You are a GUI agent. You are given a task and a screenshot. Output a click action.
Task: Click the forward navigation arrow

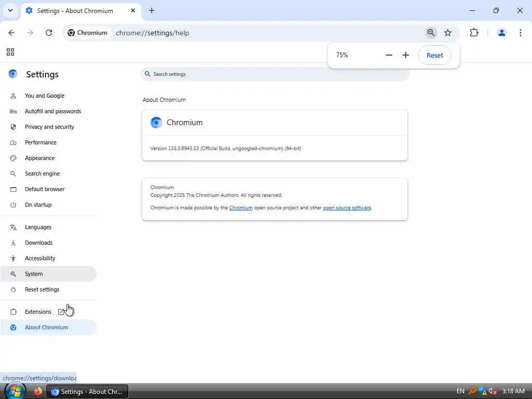pos(30,33)
